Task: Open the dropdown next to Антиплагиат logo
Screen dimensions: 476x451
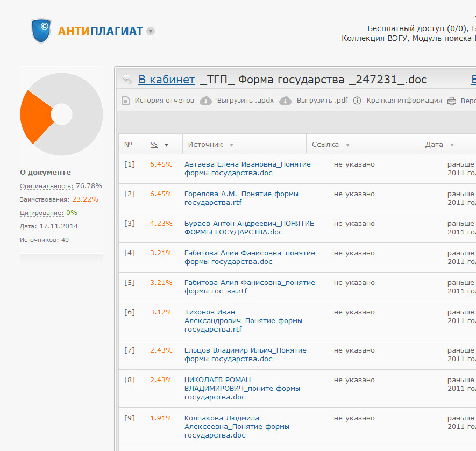Action: [151, 31]
